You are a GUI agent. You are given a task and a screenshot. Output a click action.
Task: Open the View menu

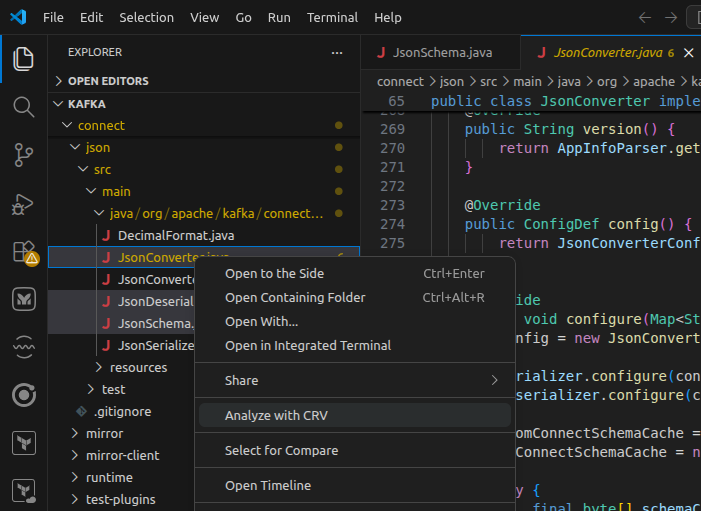[205, 17]
